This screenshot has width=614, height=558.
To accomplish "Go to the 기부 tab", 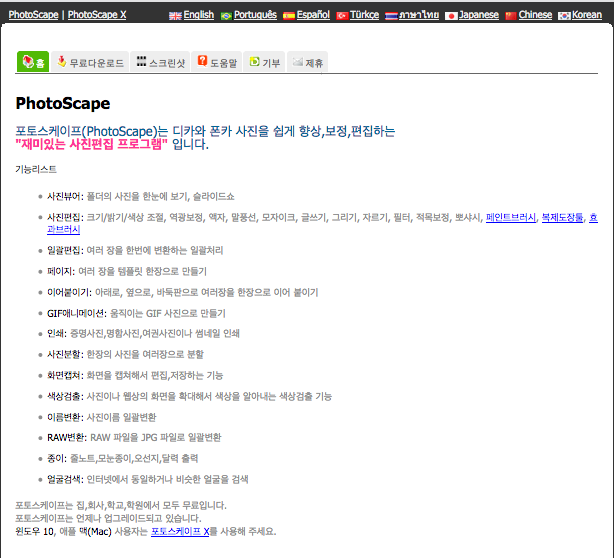I will point(264,61).
